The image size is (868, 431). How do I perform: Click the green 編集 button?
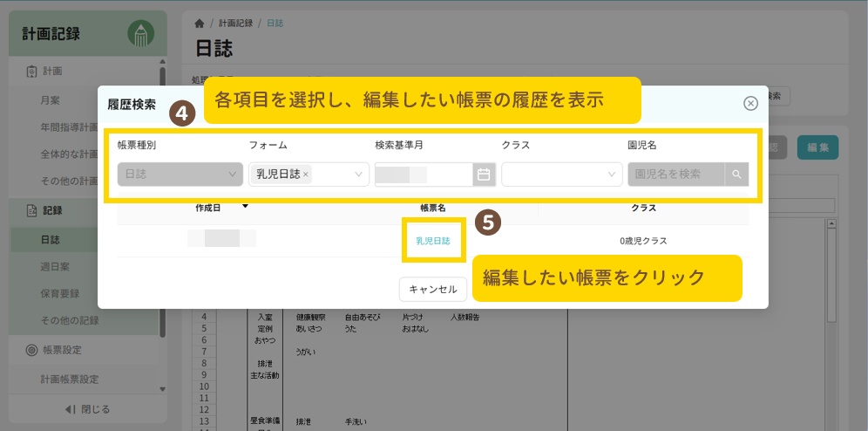[x=817, y=147]
